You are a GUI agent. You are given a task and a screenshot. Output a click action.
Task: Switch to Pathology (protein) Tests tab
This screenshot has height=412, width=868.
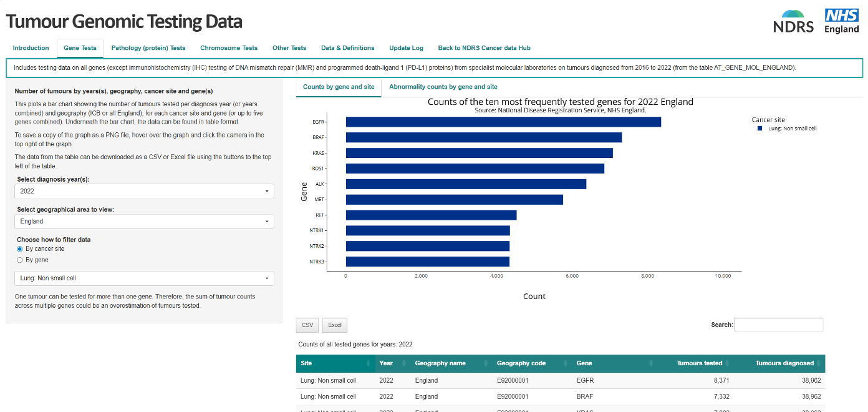tap(148, 48)
